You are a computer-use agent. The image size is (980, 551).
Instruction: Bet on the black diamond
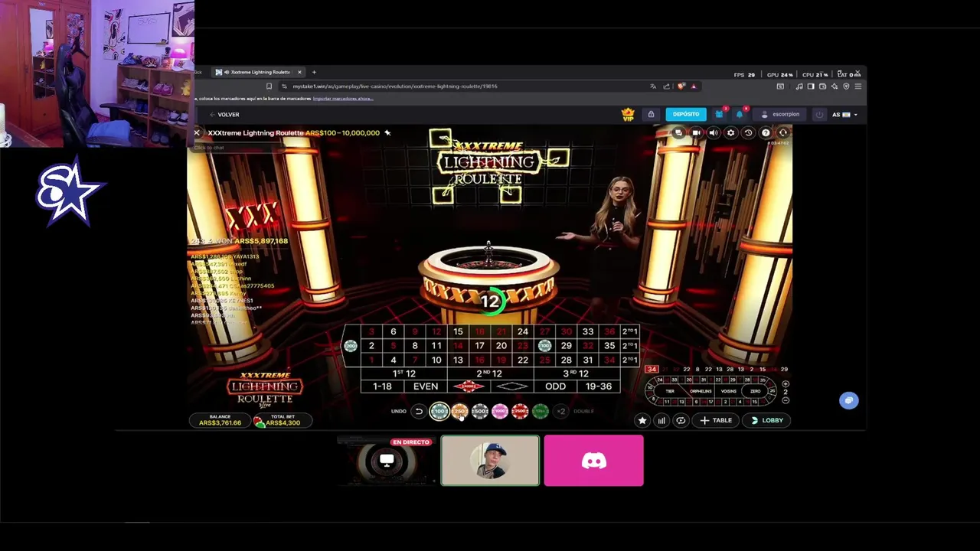[511, 386]
